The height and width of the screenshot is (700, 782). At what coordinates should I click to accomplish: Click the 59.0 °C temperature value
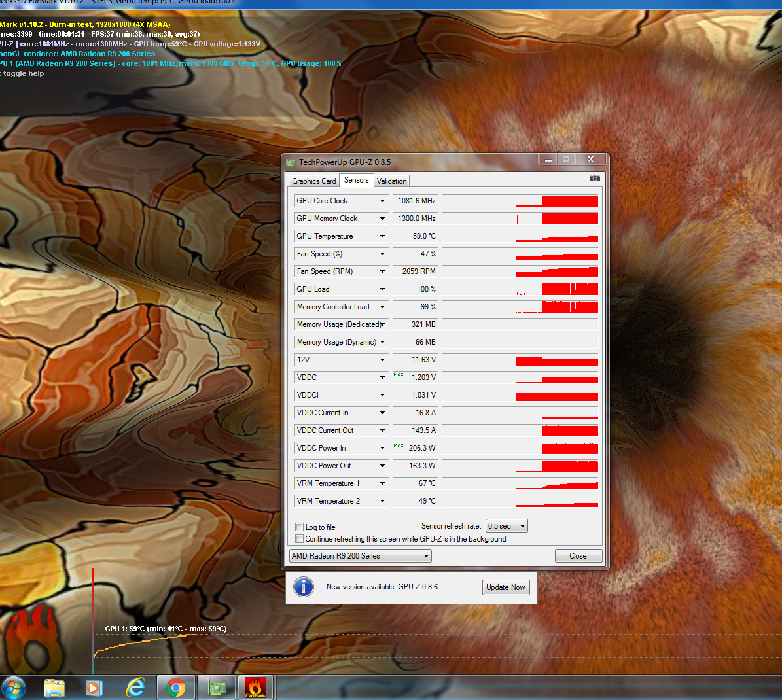coord(416,236)
